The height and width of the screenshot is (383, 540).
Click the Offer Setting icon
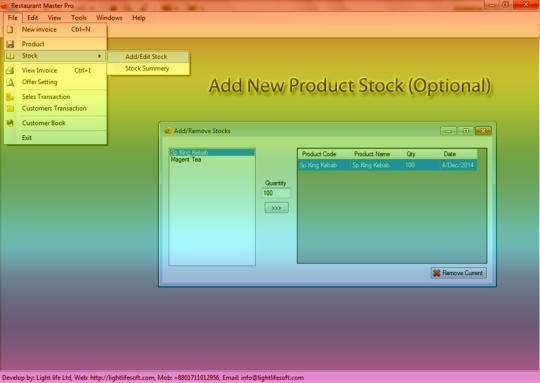coord(10,82)
